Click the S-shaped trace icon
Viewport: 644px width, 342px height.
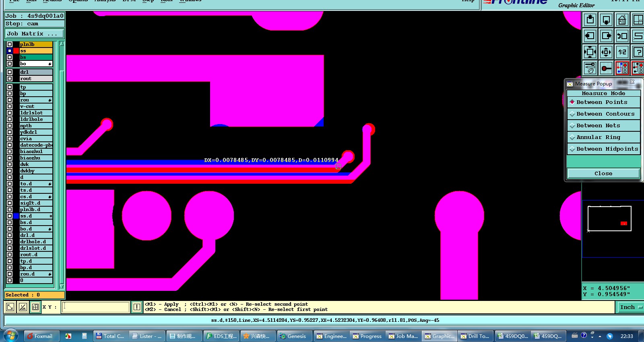click(x=638, y=35)
